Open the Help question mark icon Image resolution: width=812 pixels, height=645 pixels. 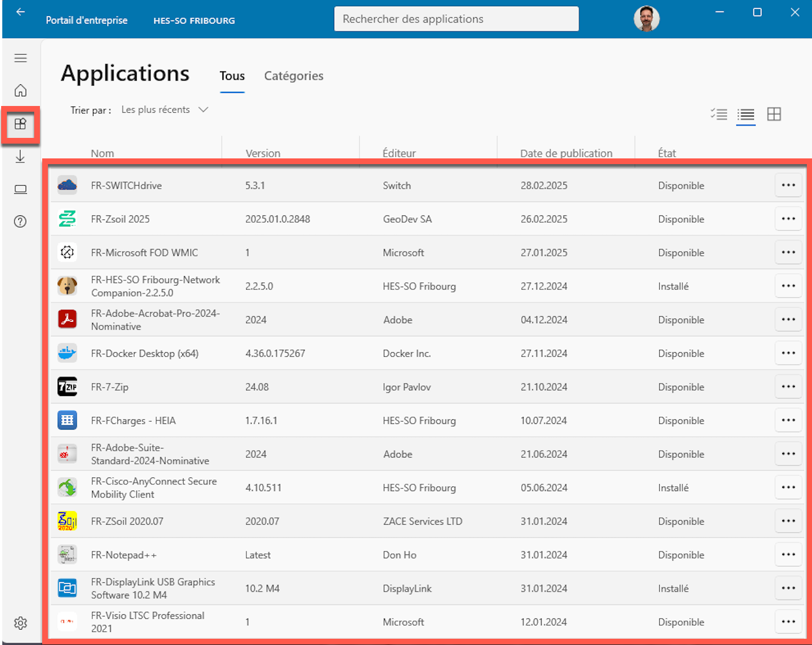click(x=21, y=222)
